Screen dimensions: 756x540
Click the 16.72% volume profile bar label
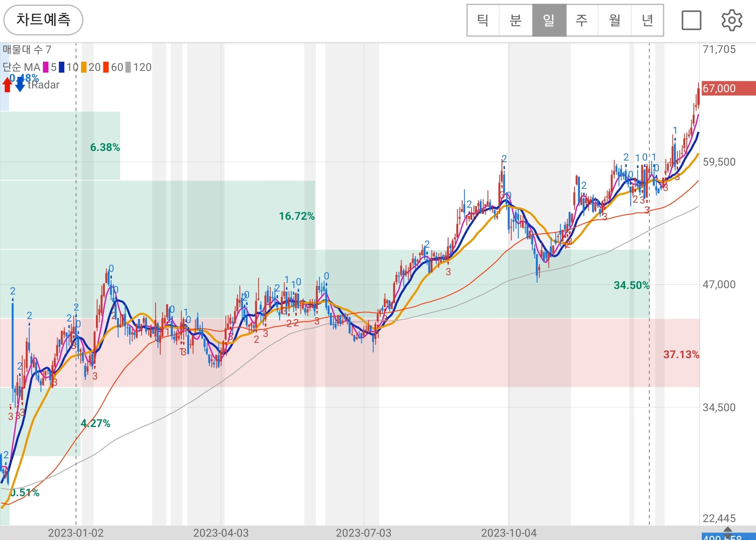click(x=297, y=216)
